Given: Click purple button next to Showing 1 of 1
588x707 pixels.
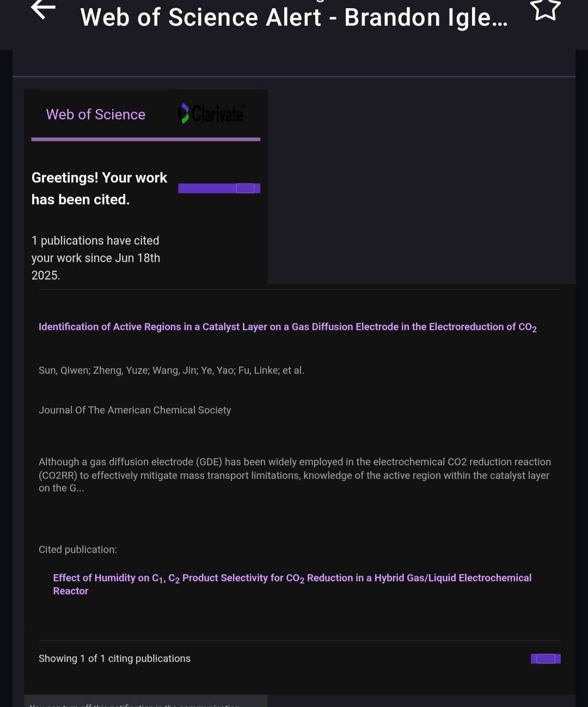Looking at the screenshot, I should pos(546,659).
